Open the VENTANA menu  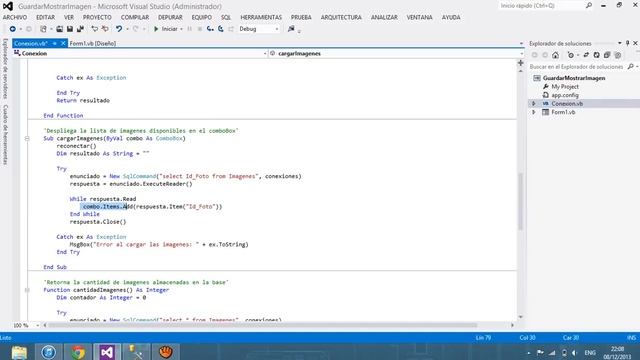pos(419,17)
